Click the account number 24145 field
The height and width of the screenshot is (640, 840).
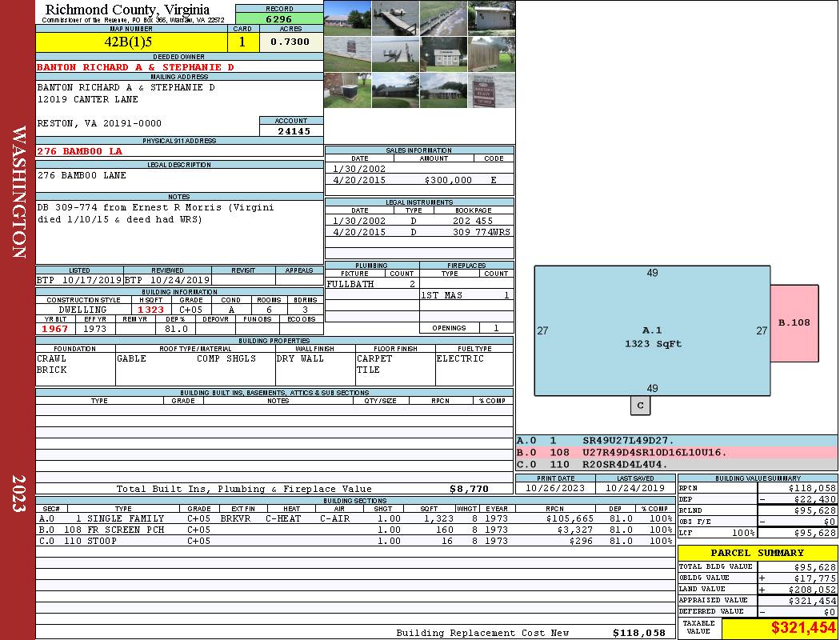tap(291, 131)
